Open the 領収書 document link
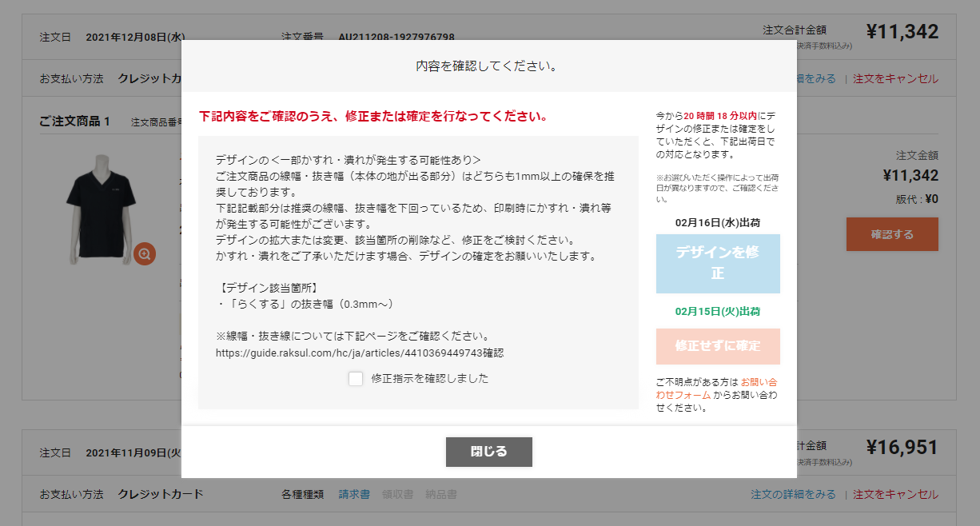 pos(397,494)
